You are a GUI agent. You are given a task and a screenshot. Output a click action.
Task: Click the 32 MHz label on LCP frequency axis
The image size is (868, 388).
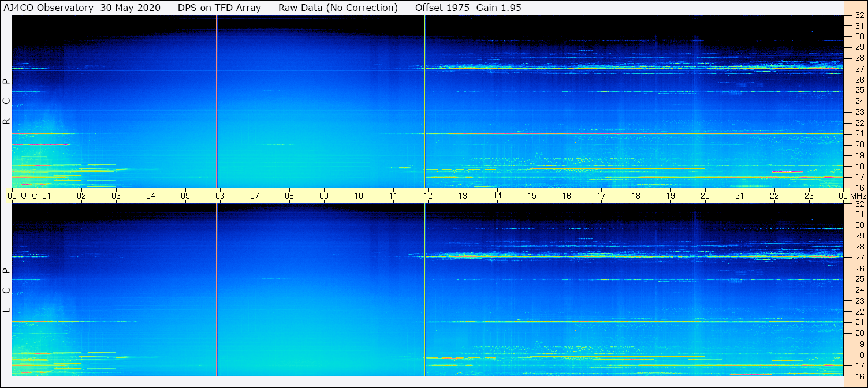pos(859,204)
